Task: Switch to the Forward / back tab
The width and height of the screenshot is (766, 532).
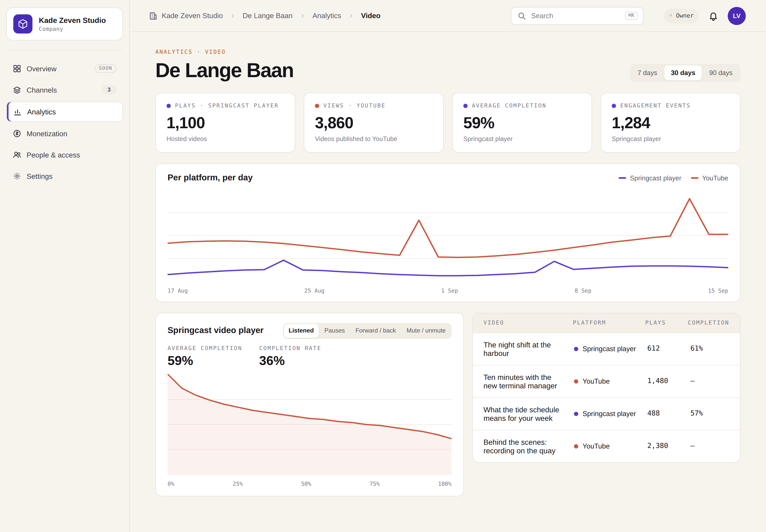Action: point(375,330)
